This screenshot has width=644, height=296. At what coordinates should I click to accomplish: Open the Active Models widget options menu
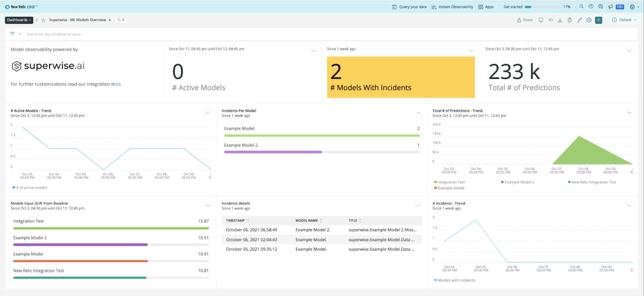(x=313, y=51)
